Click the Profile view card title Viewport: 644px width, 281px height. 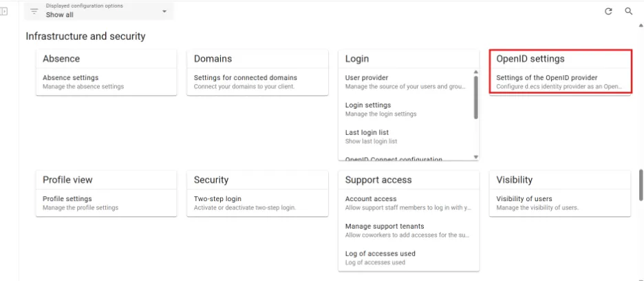tap(67, 180)
